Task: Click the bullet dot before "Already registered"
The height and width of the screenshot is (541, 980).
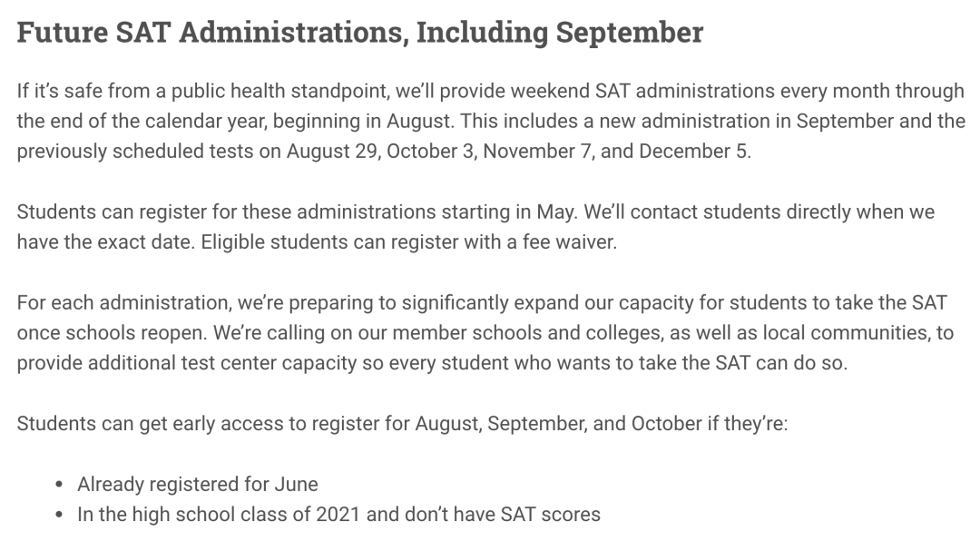Action: 59,485
